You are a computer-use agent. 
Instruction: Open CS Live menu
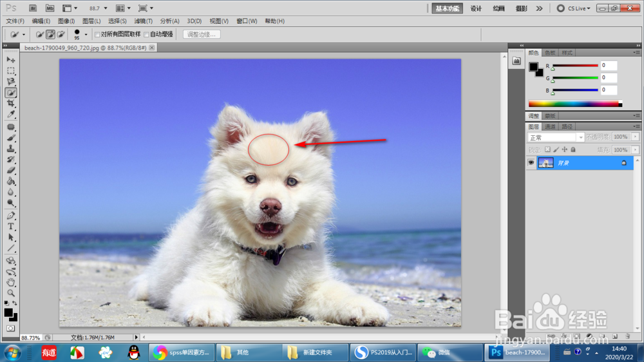click(x=573, y=8)
